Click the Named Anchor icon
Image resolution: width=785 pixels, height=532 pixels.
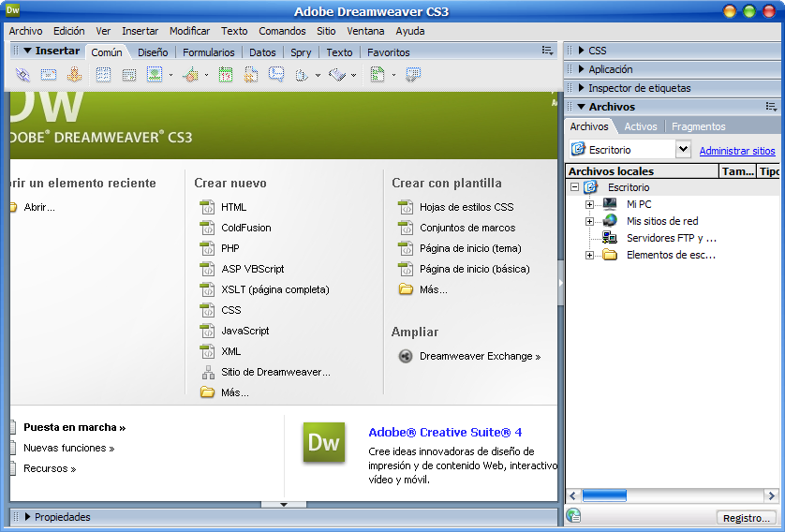coord(74,75)
